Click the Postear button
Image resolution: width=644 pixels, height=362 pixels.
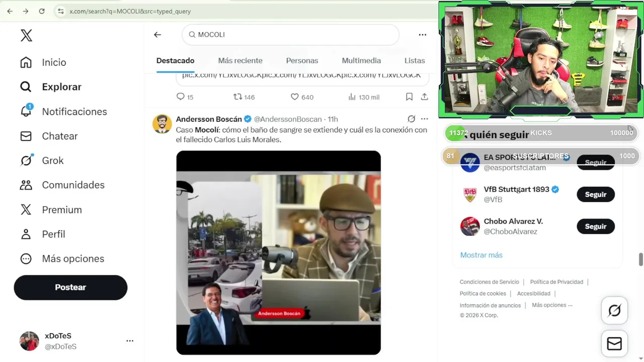[x=70, y=288]
